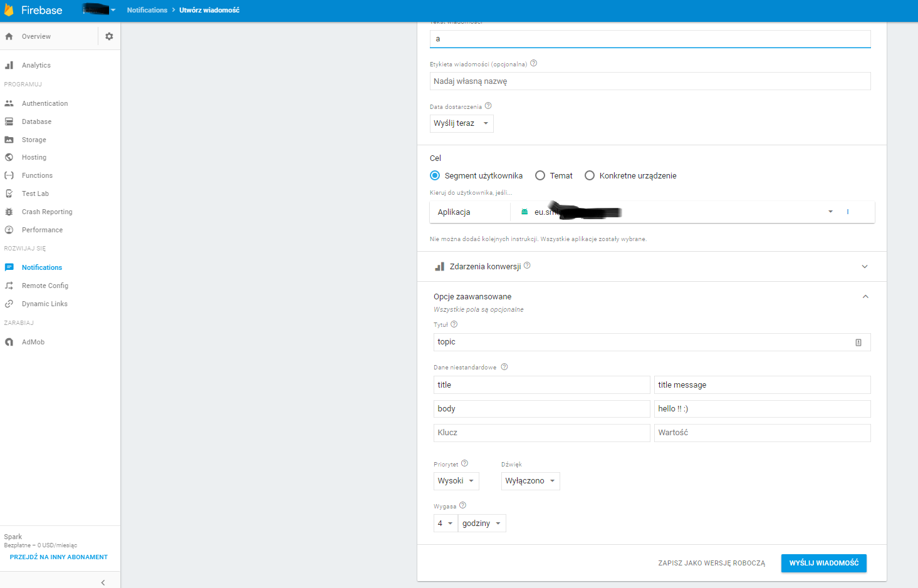Click the Nadaj własną nazwę label field

coord(650,81)
